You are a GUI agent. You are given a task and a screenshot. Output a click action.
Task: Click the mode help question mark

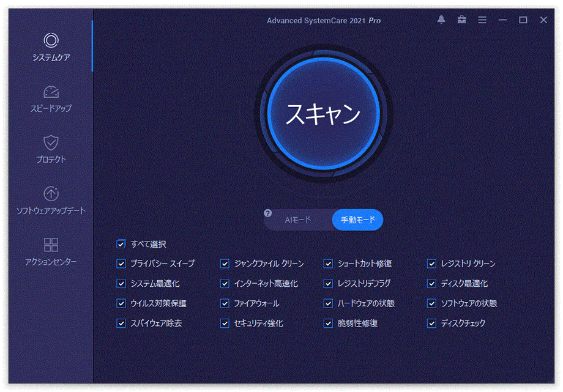(267, 213)
